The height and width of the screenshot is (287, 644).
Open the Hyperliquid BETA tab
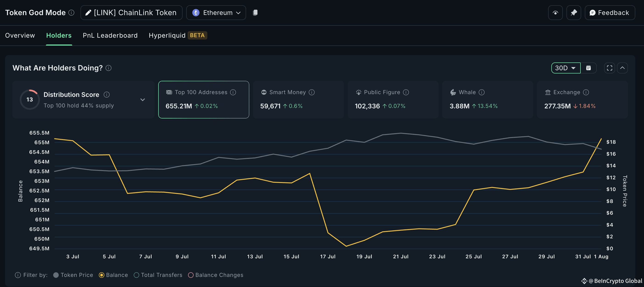pos(178,35)
